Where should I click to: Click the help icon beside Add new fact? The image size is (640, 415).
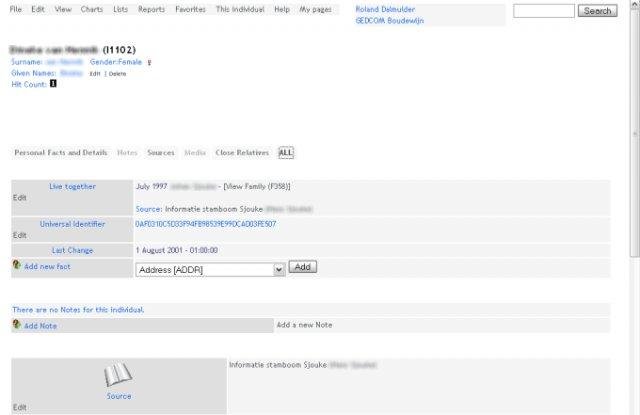16,264
